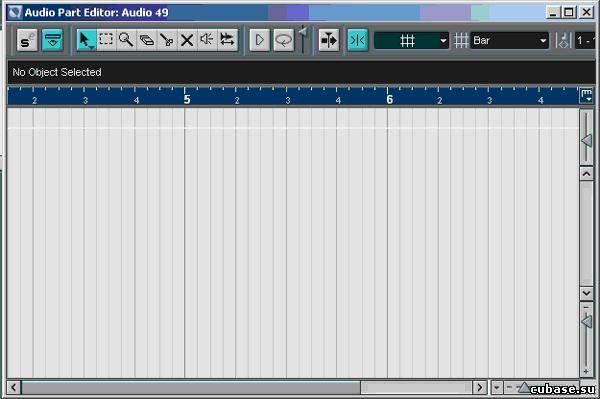Select the Arrow (Object Selection) tool
Viewport: 600px width, 399px height.
(86, 40)
